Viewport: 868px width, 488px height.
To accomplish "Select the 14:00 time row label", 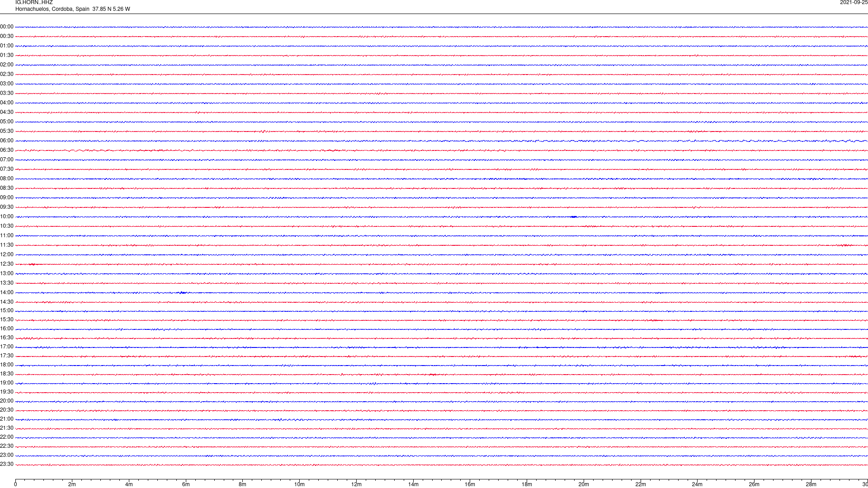I will coord(7,292).
